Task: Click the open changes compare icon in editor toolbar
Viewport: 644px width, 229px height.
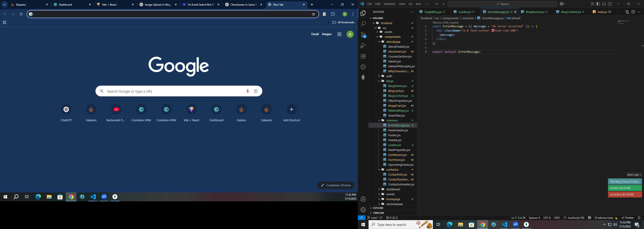Action: point(627,12)
